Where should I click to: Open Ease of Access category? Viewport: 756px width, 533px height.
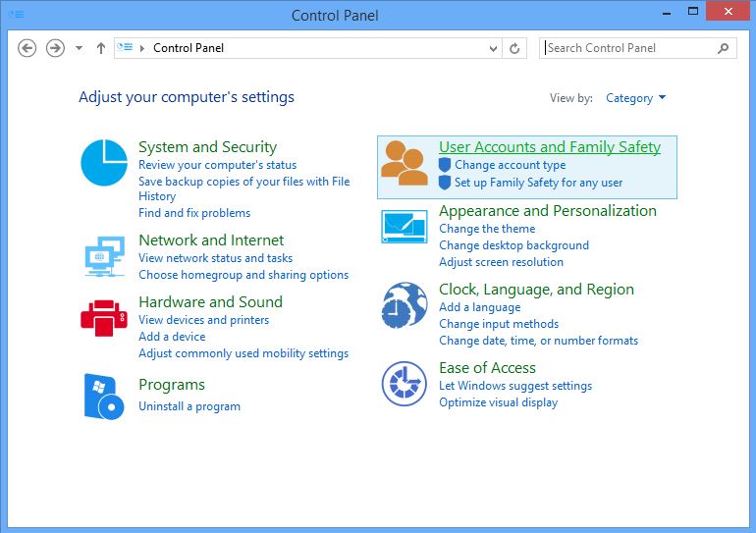[x=487, y=368]
